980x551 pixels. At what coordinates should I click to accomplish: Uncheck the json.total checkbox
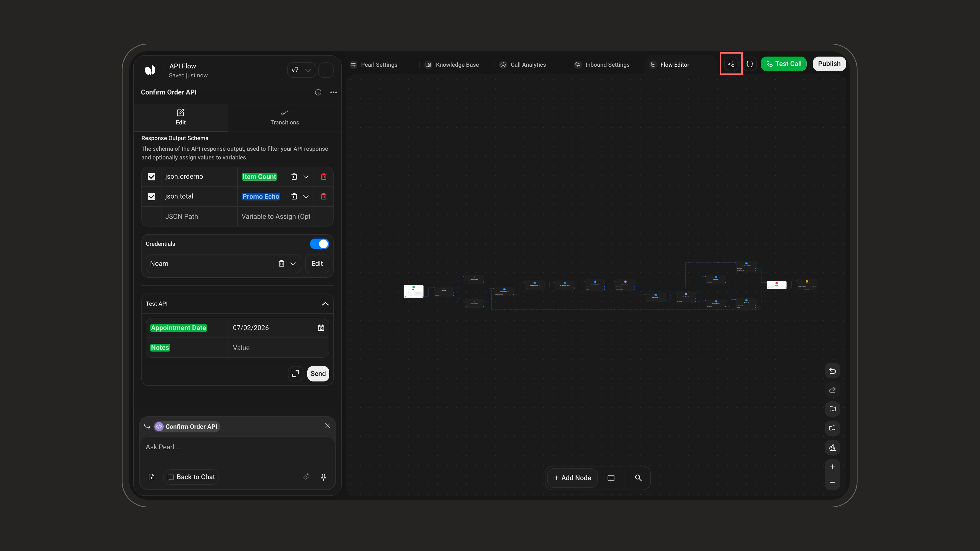(x=151, y=197)
